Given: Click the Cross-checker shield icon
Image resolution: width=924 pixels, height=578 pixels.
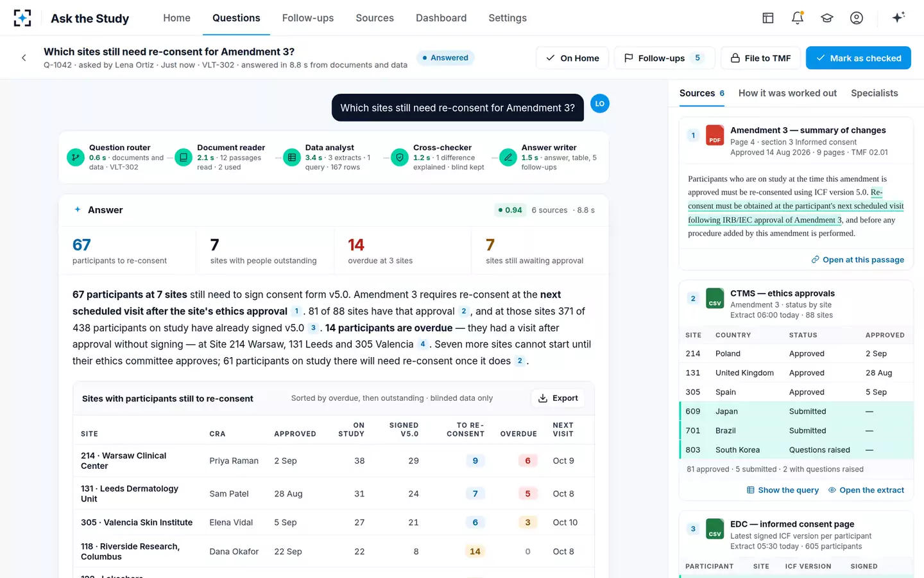Looking at the screenshot, I should click(400, 157).
